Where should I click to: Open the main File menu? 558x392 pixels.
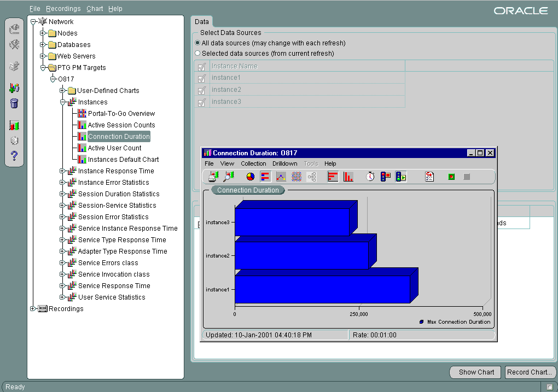point(35,9)
